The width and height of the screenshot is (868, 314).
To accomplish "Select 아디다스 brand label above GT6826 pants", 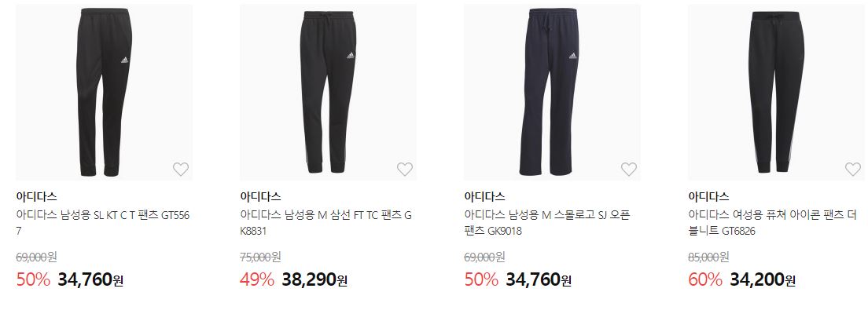I will tap(708, 196).
